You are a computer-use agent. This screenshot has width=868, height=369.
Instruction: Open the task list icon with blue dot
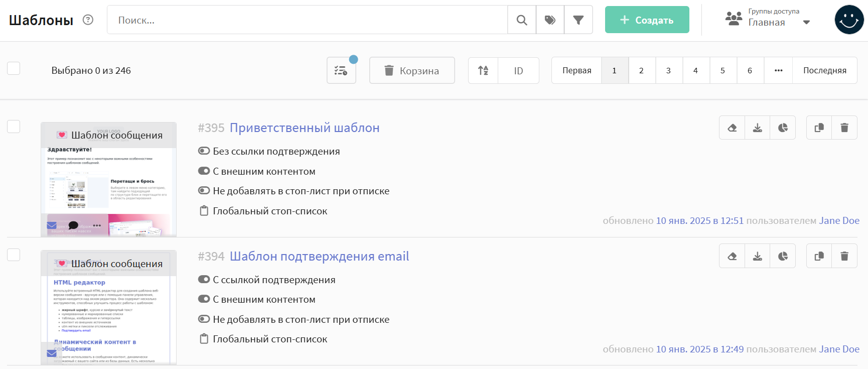341,70
